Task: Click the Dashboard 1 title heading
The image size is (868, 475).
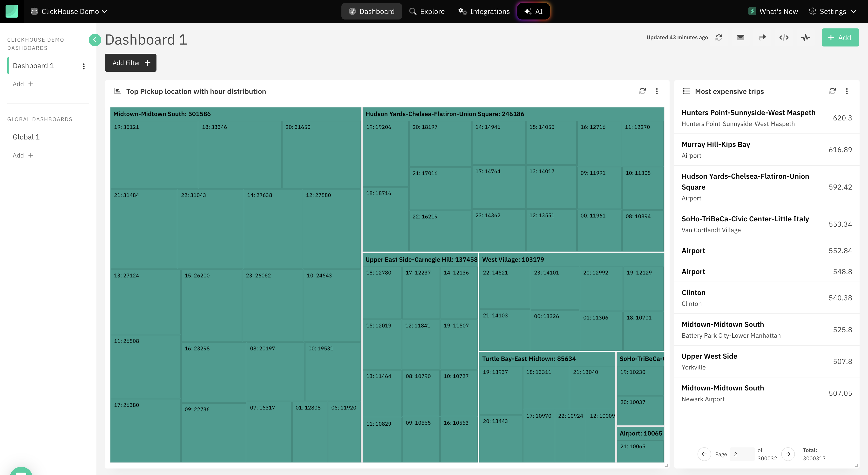Action: coord(146,40)
